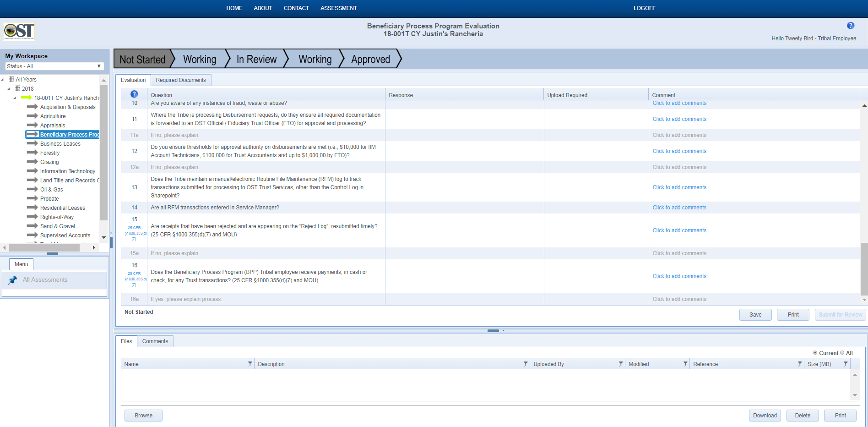Click the arrow icon beside Probate
This screenshot has width=868, height=427.
pyautogui.click(x=33, y=198)
